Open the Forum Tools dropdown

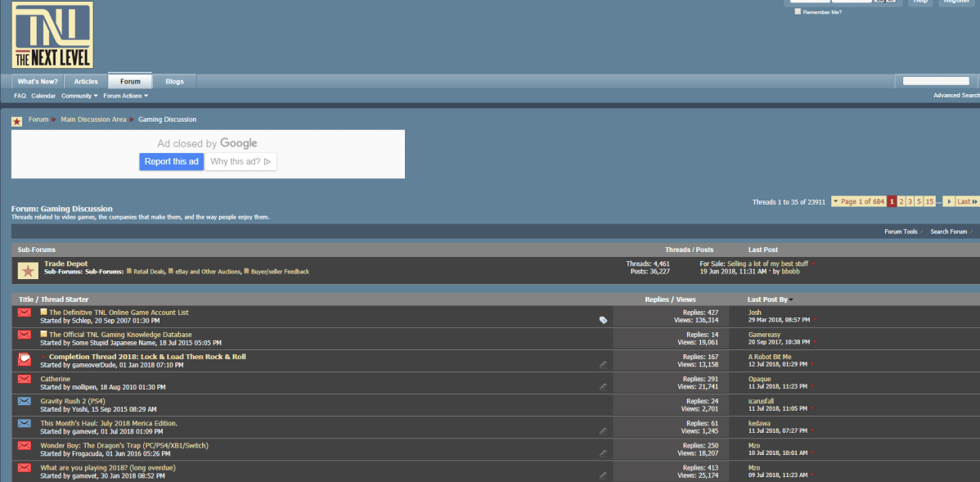coord(901,232)
